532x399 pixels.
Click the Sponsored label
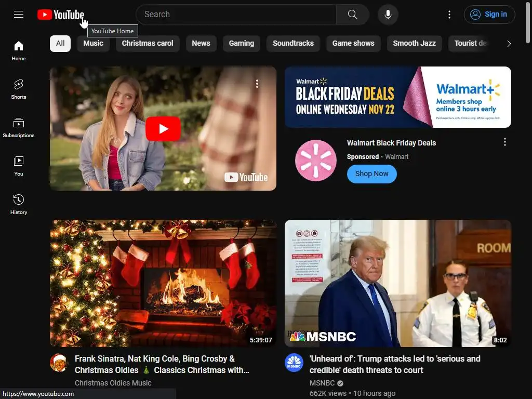pos(363,157)
